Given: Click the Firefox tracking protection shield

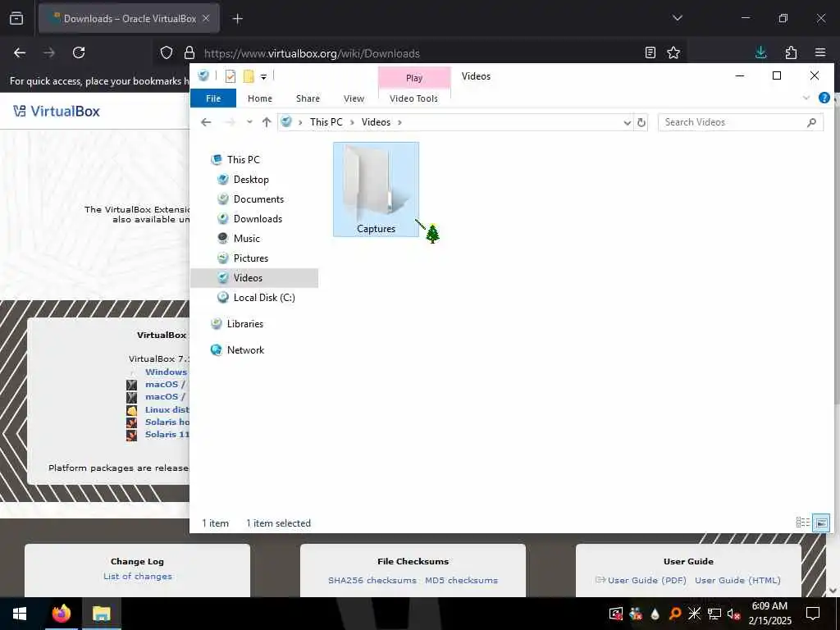Looking at the screenshot, I should coord(167,53).
